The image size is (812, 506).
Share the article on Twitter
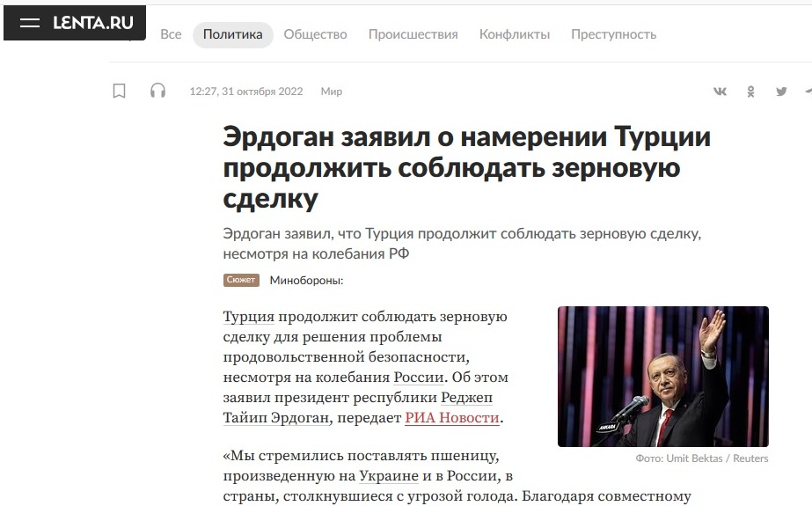[781, 92]
